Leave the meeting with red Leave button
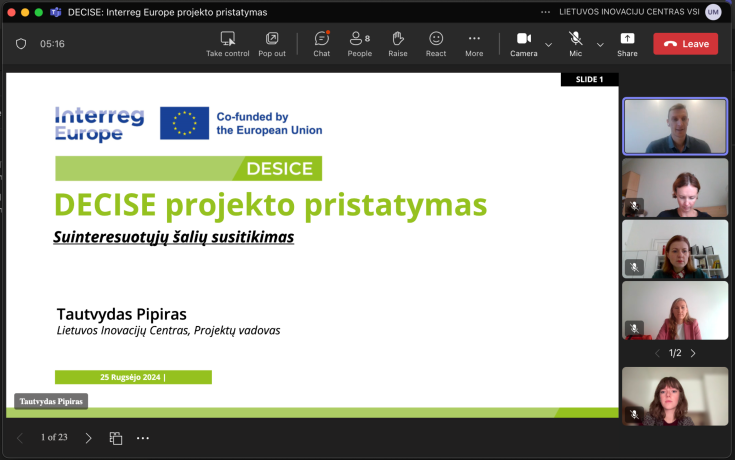This screenshot has height=460, width=735. [685, 44]
